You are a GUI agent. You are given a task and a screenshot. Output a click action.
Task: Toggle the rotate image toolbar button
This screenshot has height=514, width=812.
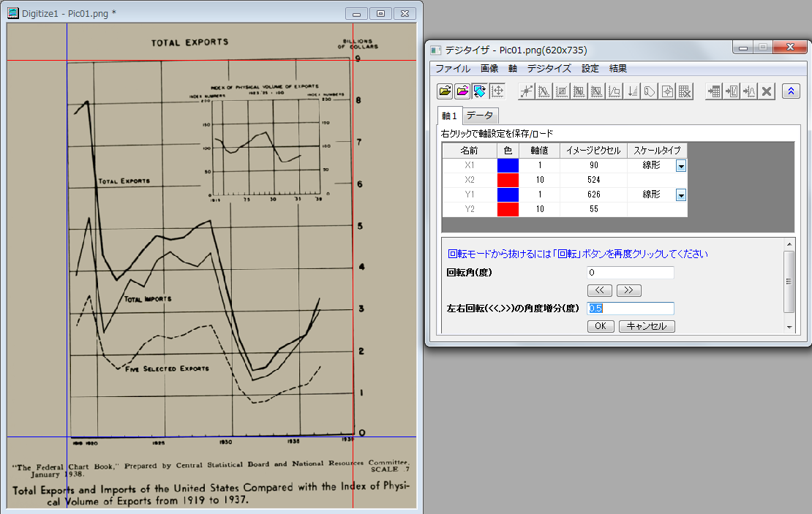point(480,91)
